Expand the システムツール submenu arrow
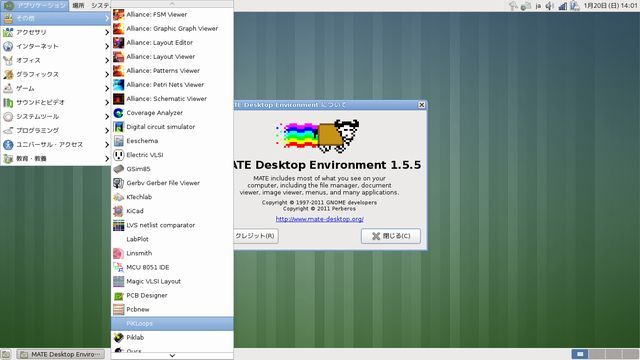 pyautogui.click(x=107, y=117)
